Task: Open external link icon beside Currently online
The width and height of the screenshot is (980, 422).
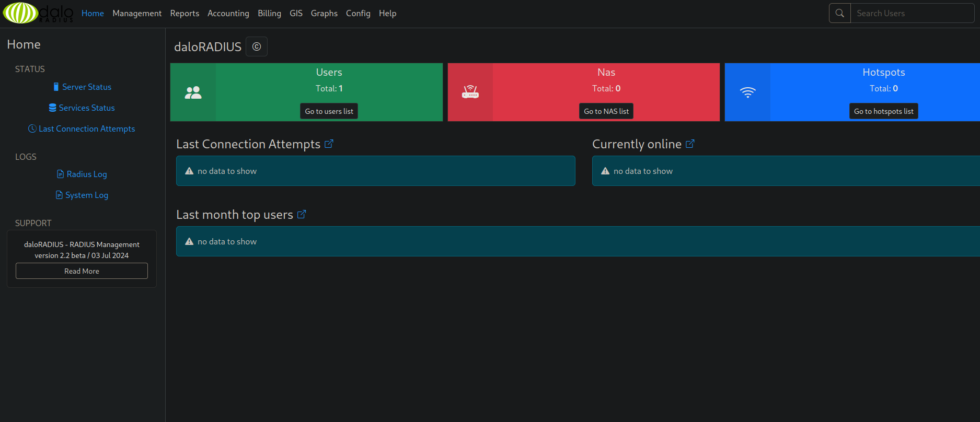Action: 690,144
